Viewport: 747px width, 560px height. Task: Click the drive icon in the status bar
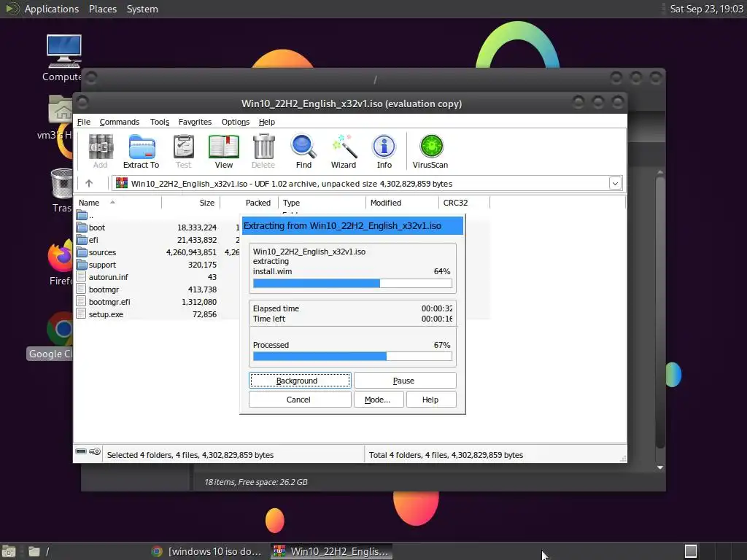[81, 451]
